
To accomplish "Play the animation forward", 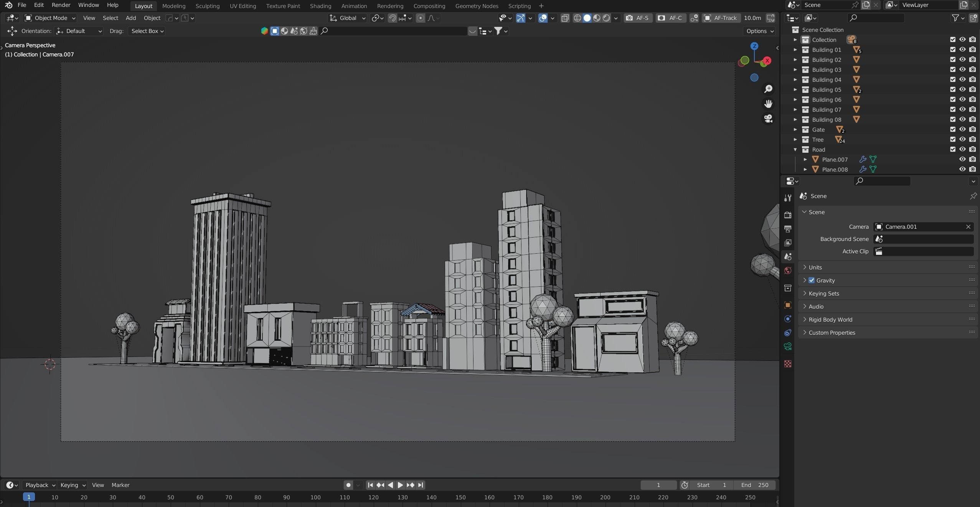I will 400,485.
